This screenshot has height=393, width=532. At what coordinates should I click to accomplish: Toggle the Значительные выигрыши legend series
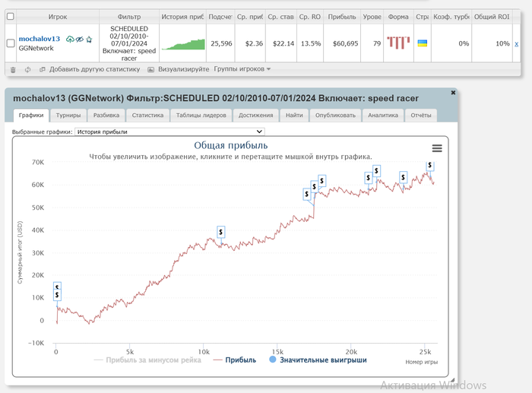click(x=318, y=360)
